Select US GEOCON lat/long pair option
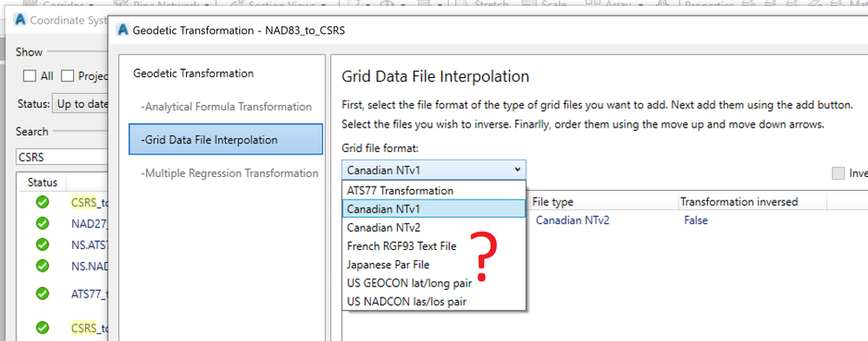This screenshot has height=341, width=868. pyautogui.click(x=434, y=284)
